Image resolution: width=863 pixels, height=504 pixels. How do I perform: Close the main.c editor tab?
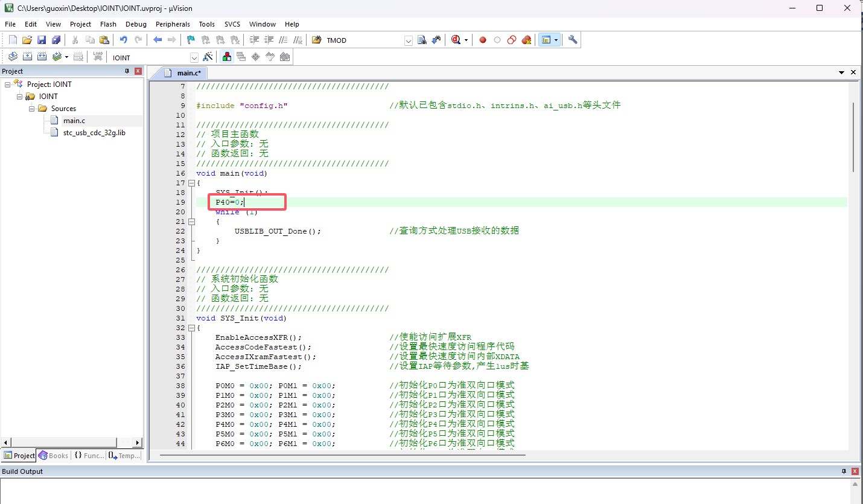[x=853, y=72]
